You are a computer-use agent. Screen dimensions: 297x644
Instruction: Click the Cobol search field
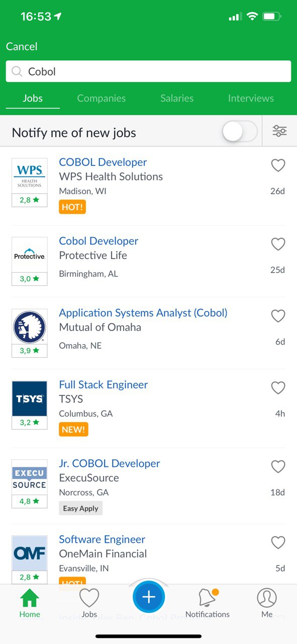pos(148,71)
